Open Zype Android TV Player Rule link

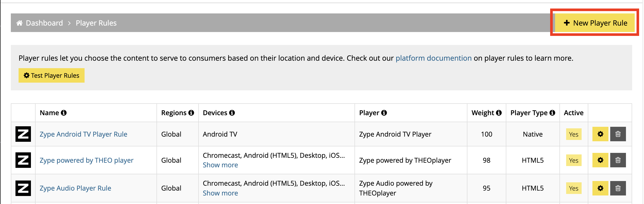click(83, 134)
